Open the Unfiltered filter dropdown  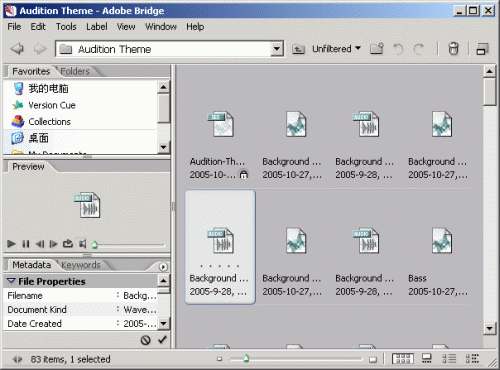click(x=336, y=49)
